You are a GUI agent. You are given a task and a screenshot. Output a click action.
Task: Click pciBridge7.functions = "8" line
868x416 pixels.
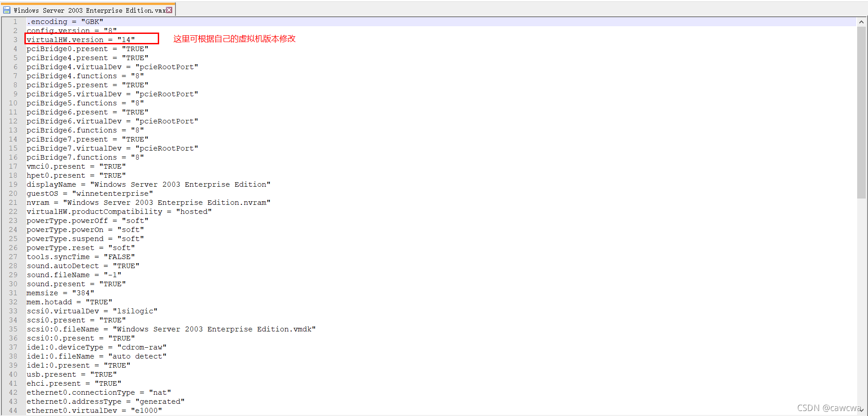(85, 157)
